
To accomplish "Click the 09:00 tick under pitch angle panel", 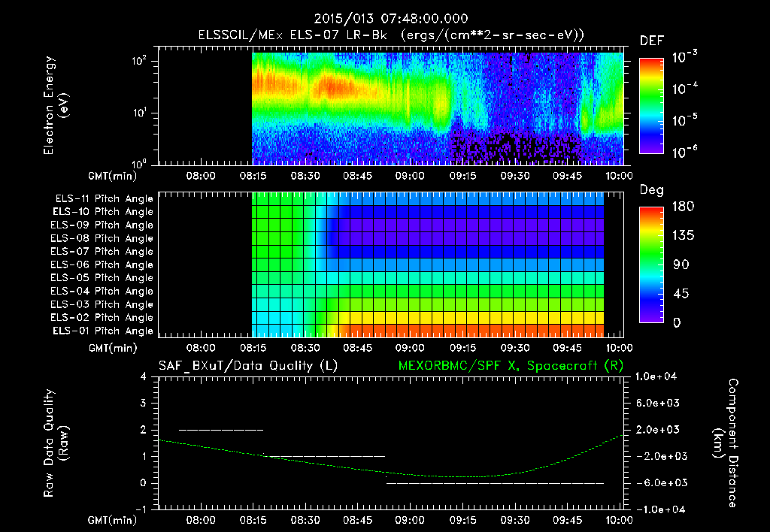I will tap(410, 348).
